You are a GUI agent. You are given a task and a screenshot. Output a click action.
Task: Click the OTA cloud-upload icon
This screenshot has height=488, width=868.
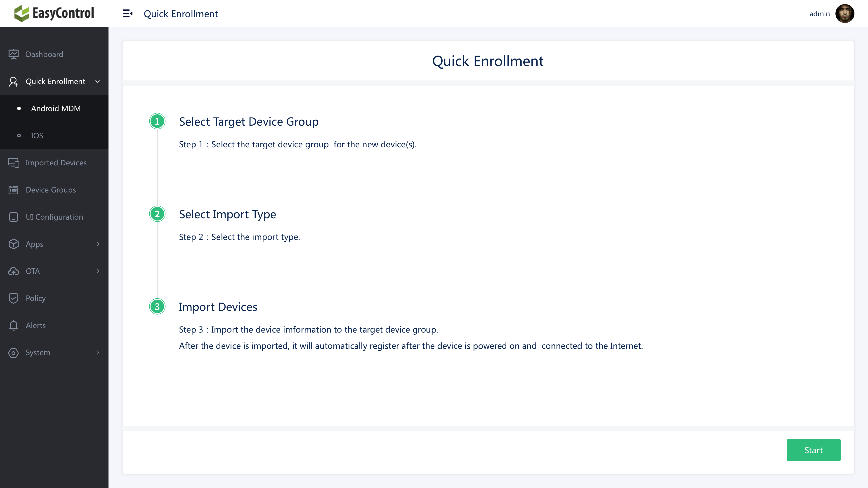[x=14, y=271]
